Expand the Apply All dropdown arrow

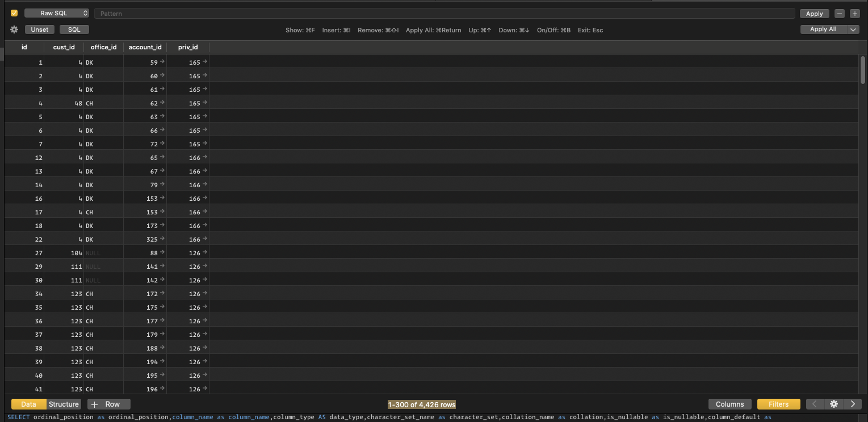(853, 29)
